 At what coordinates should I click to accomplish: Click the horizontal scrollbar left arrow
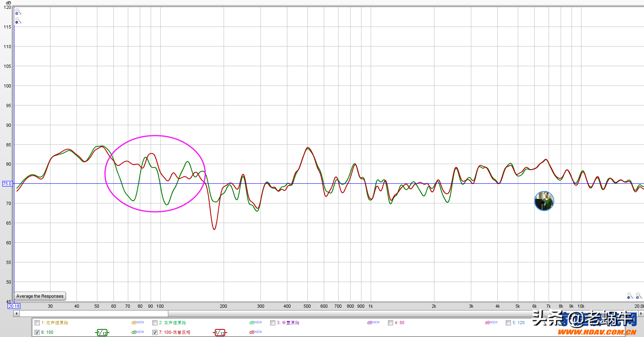[16, 313]
